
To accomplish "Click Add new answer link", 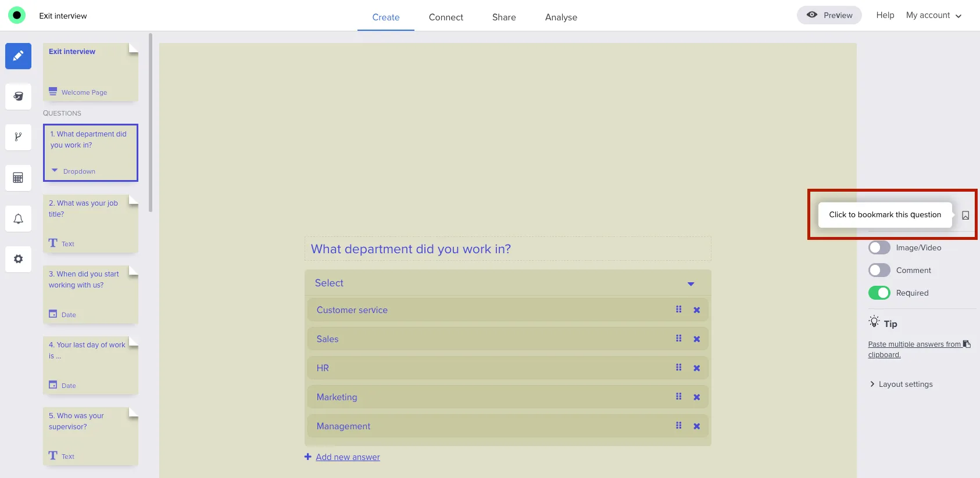I will pos(348,457).
